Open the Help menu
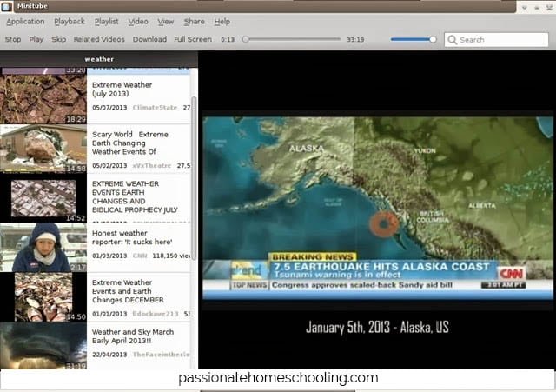 (222, 22)
